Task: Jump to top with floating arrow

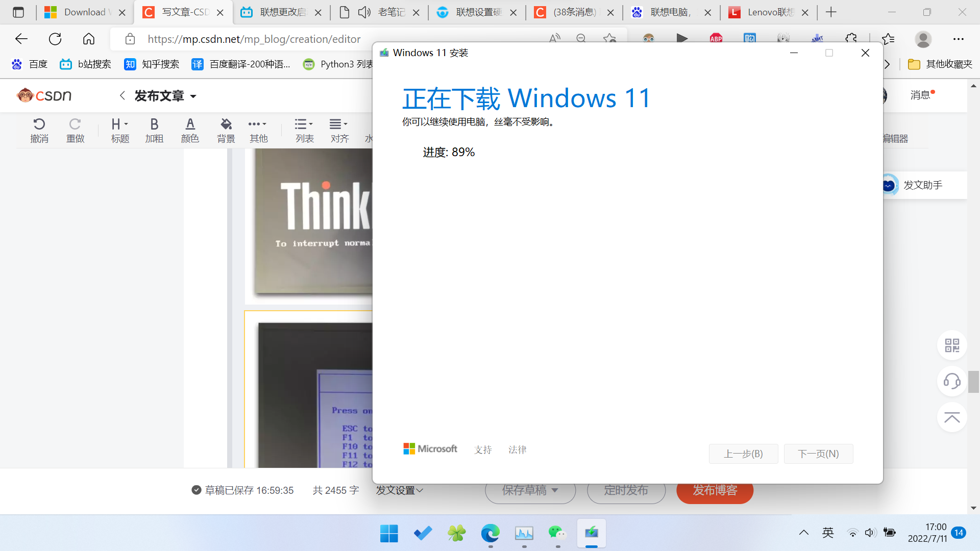Action: coord(952,417)
